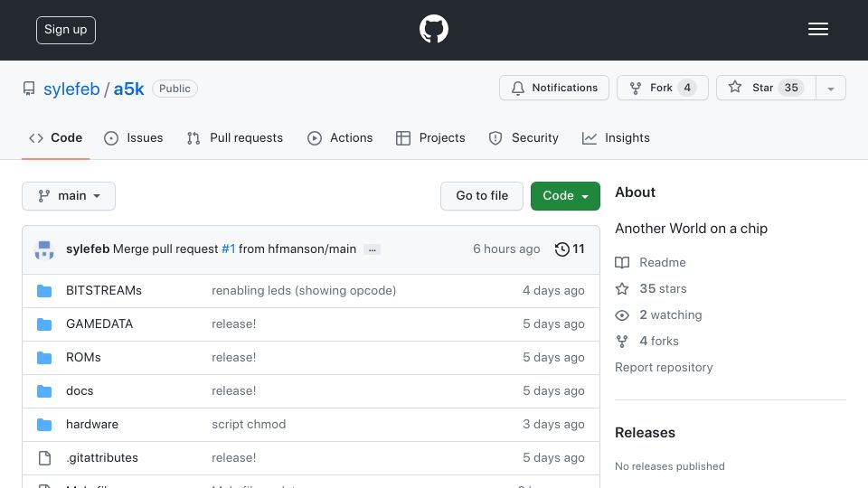
Task: Open the BITSTREAMs folder
Action: coord(103,290)
